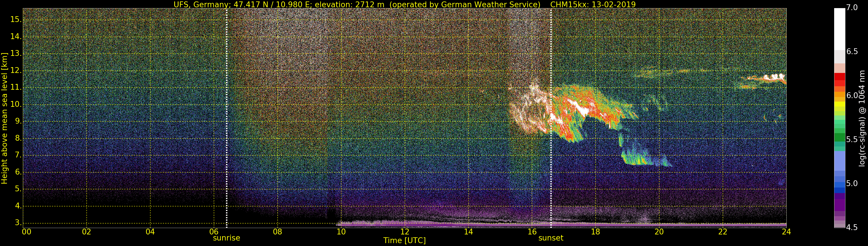
Task: Click the height axis tick '6.'
Action: [x=18, y=172]
